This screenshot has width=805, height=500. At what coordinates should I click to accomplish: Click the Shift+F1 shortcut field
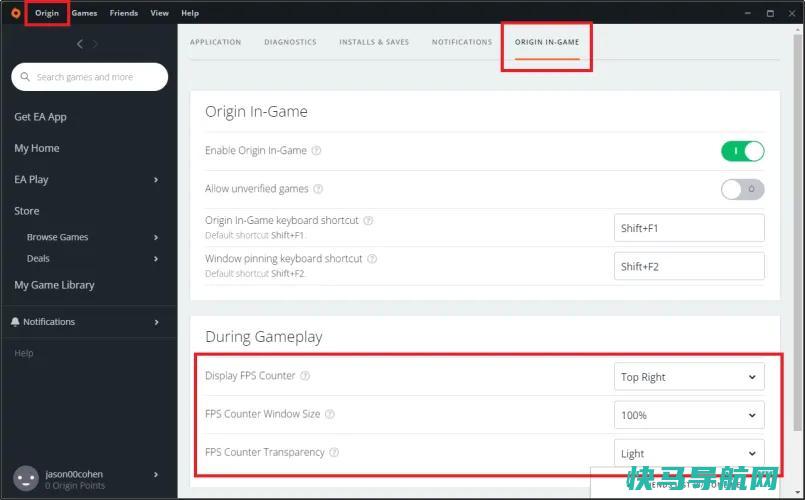click(x=689, y=228)
